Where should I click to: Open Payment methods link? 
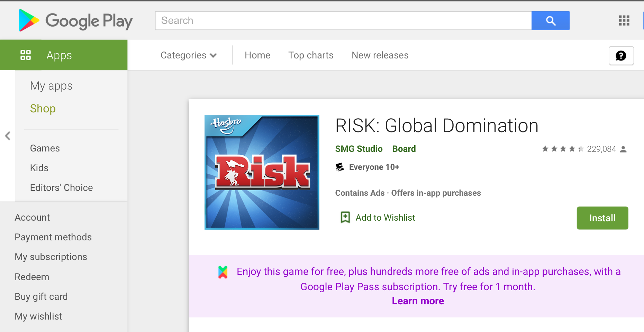pyautogui.click(x=53, y=237)
